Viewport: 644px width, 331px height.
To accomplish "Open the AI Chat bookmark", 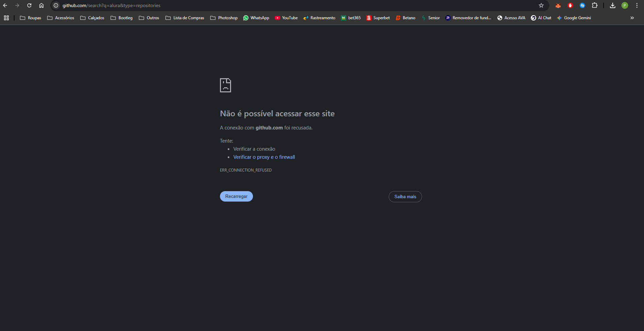I will [x=541, y=18].
